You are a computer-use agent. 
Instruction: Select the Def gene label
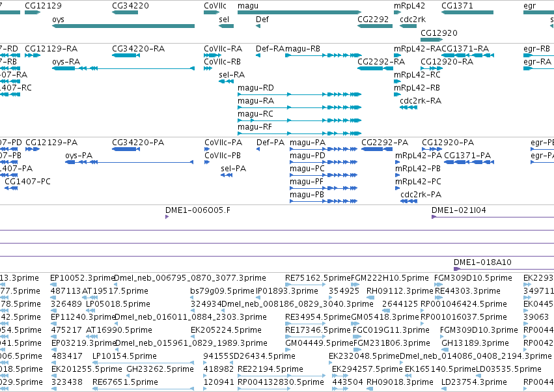coord(262,19)
